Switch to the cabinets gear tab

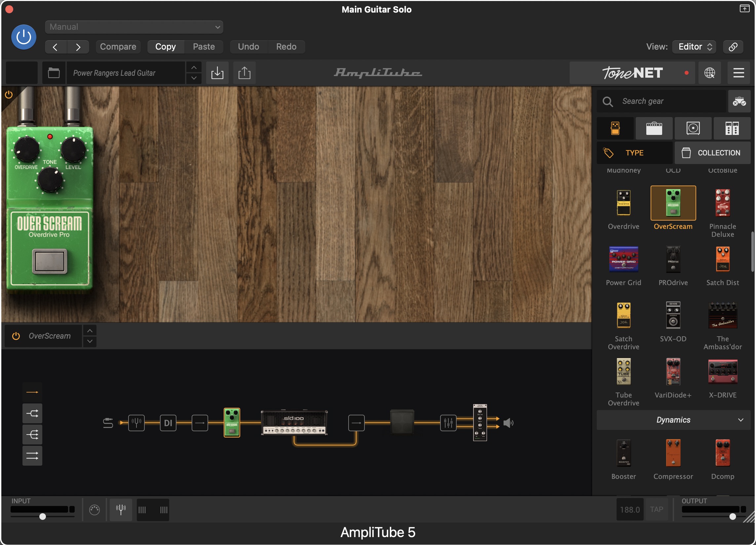tap(693, 128)
